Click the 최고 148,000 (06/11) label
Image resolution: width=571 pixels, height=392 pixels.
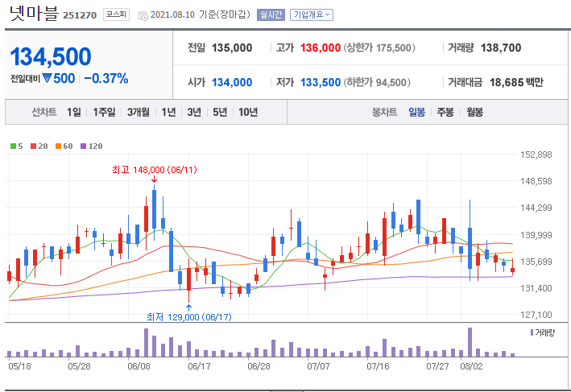point(155,170)
